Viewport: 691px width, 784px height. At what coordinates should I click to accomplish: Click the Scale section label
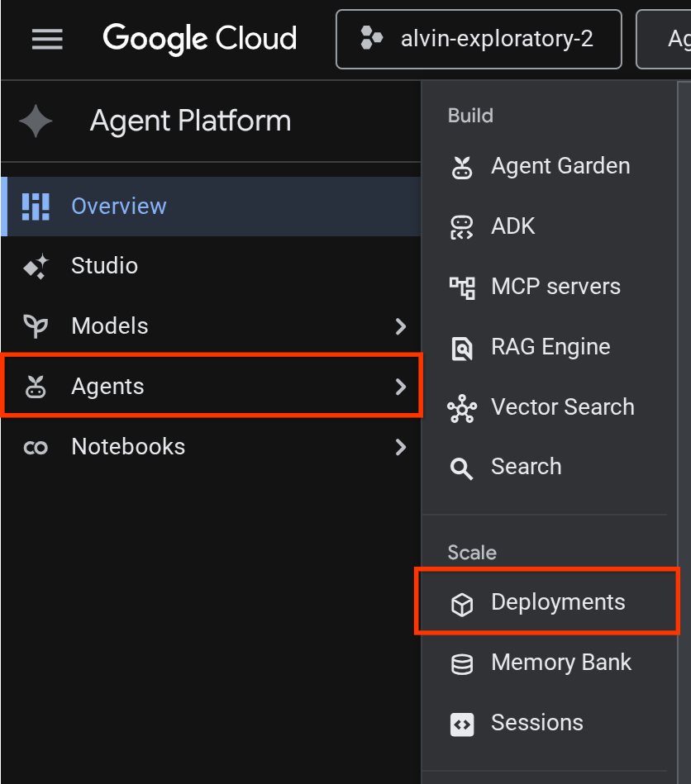coord(472,553)
